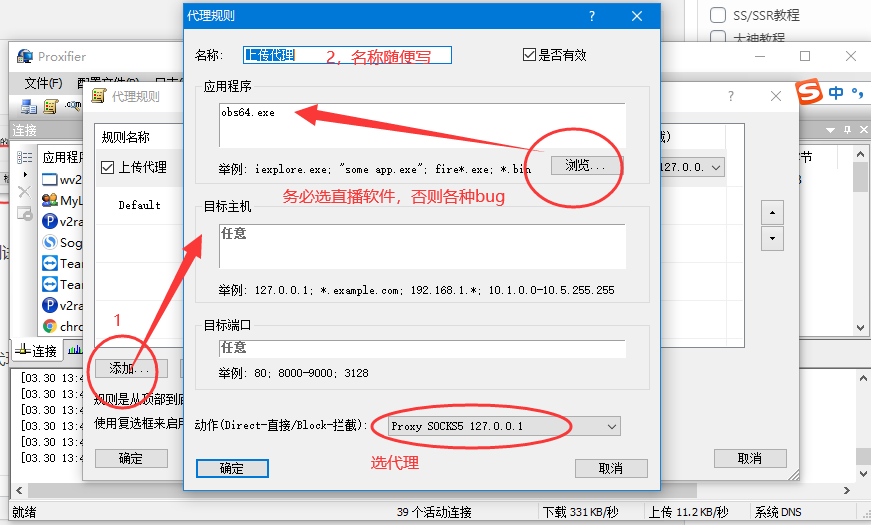Click log pane vertical scrollbar up arrow

point(863,378)
